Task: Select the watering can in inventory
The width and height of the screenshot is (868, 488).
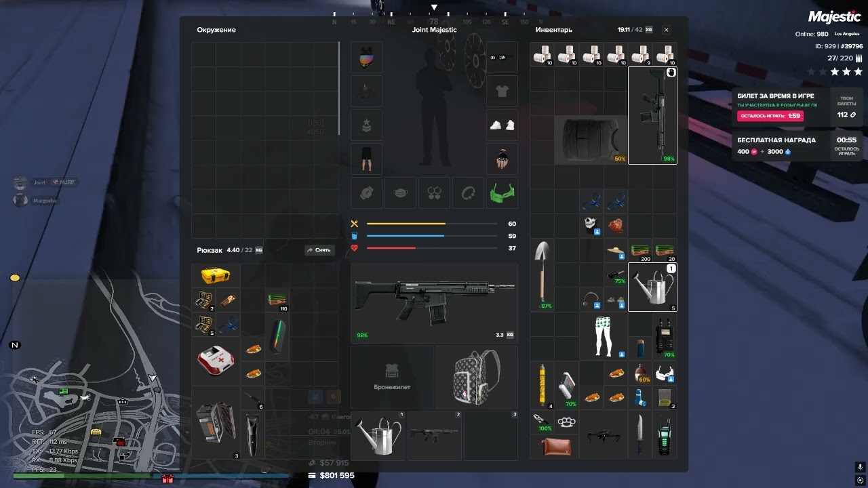Action: [652, 287]
